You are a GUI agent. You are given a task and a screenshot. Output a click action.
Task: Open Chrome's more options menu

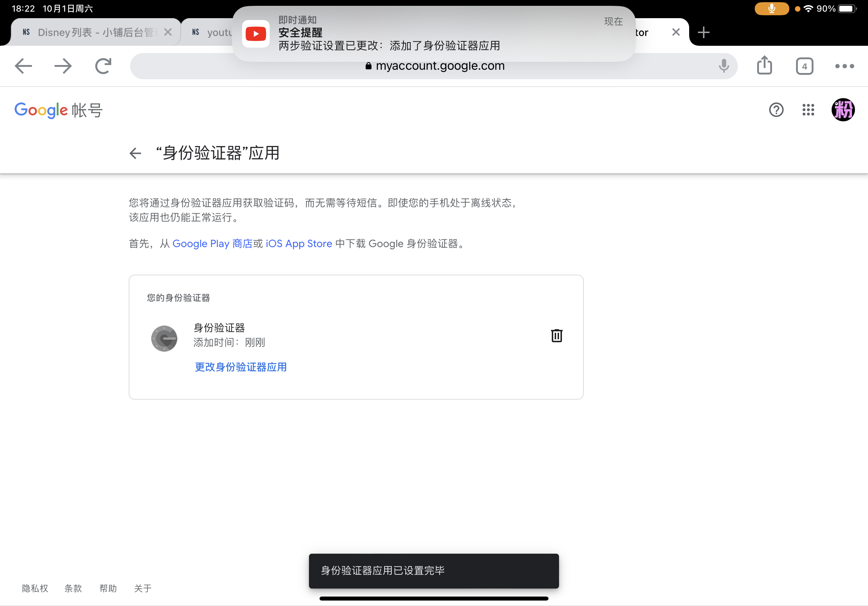pyautogui.click(x=843, y=66)
